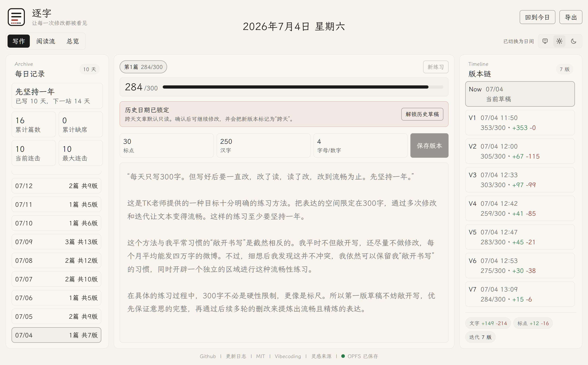Click the 迭代 7 版 chip
The height and width of the screenshot is (365, 588).
pos(480,337)
